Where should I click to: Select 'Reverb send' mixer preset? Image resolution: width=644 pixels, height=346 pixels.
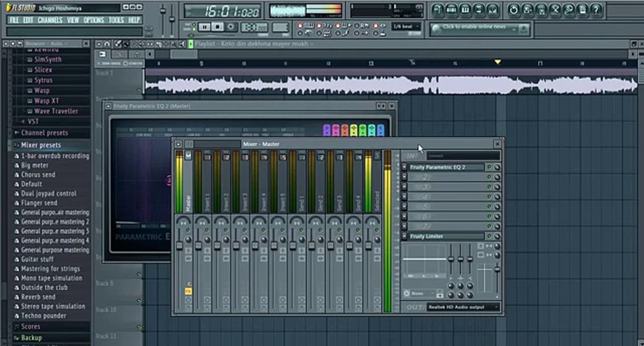[x=38, y=297]
